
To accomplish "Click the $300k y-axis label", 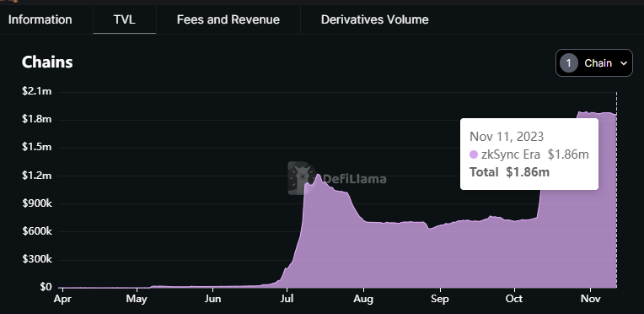I will 37,259.
